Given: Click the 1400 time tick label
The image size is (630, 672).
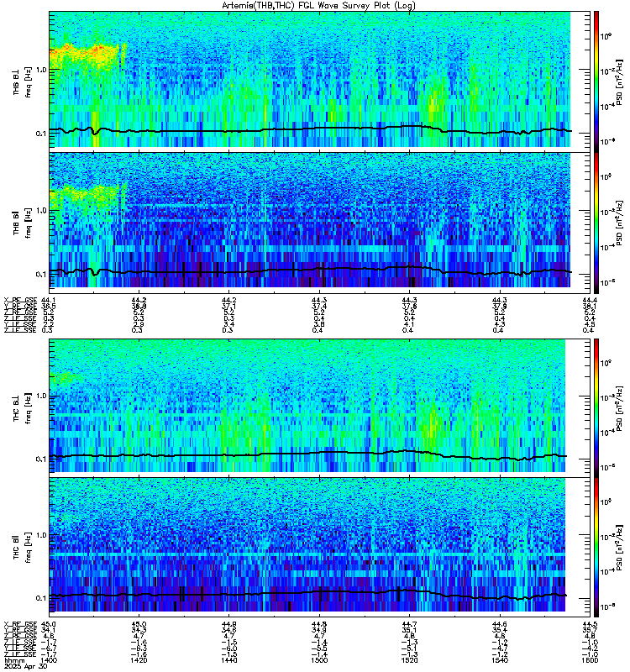Looking at the screenshot, I should pos(50,660).
